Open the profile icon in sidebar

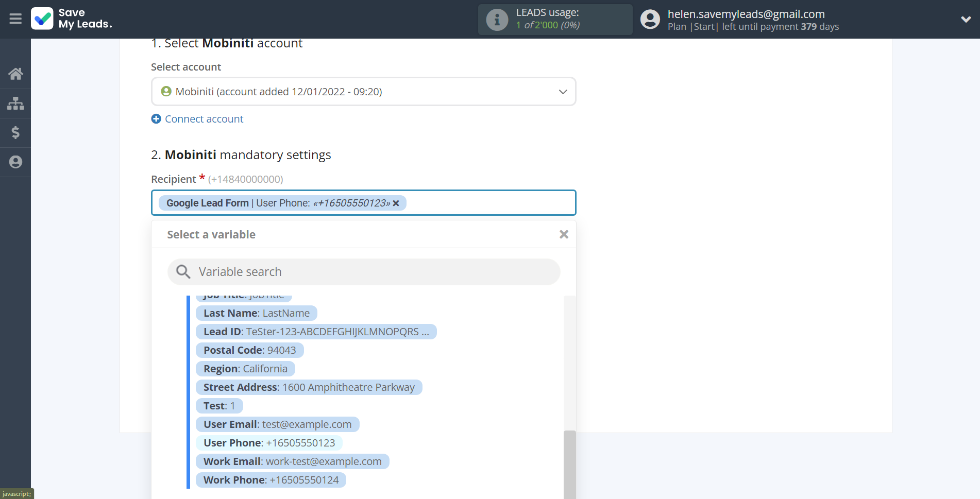click(15, 162)
